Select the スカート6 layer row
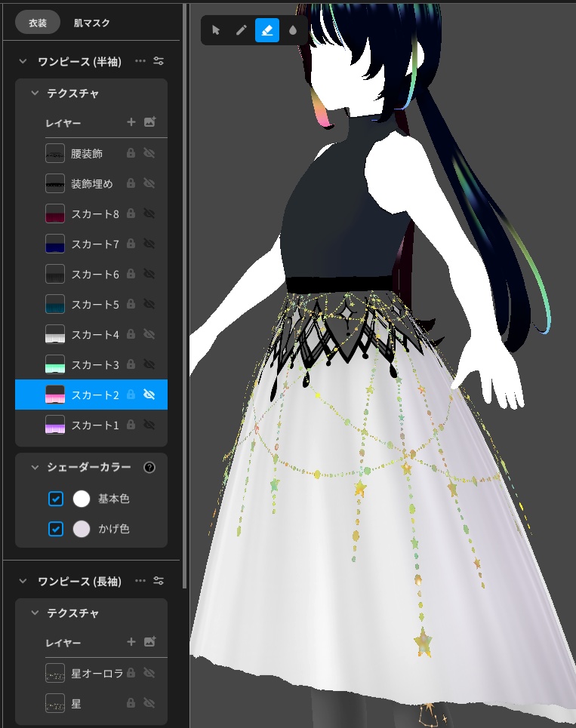The width and height of the screenshot is (576, 728). point(91,274)
